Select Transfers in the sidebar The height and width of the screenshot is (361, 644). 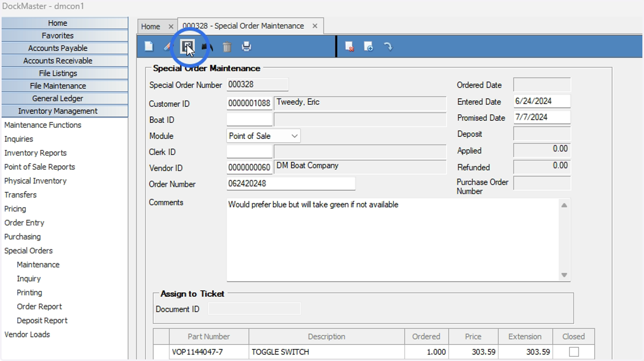tap(20, 195)
